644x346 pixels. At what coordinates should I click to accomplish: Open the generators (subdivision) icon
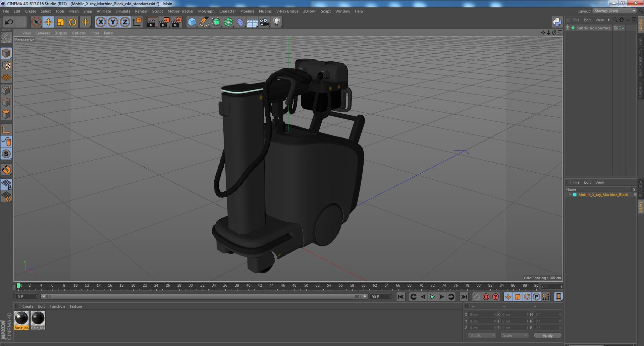coord(216,22)
